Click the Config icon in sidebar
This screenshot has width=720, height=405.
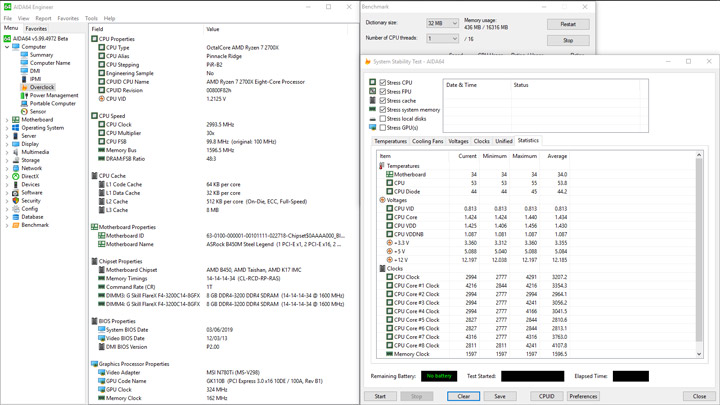pyautogui.click(x=16, y=209)
